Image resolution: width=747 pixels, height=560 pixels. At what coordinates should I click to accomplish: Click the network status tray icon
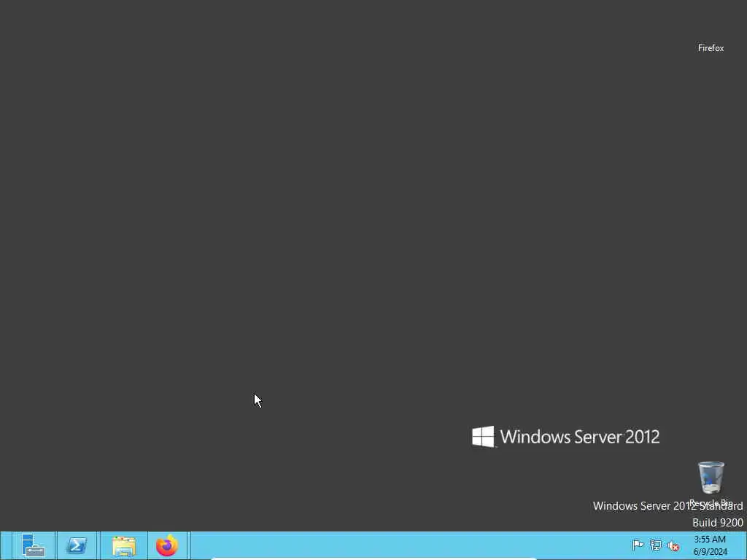(656, 545)
